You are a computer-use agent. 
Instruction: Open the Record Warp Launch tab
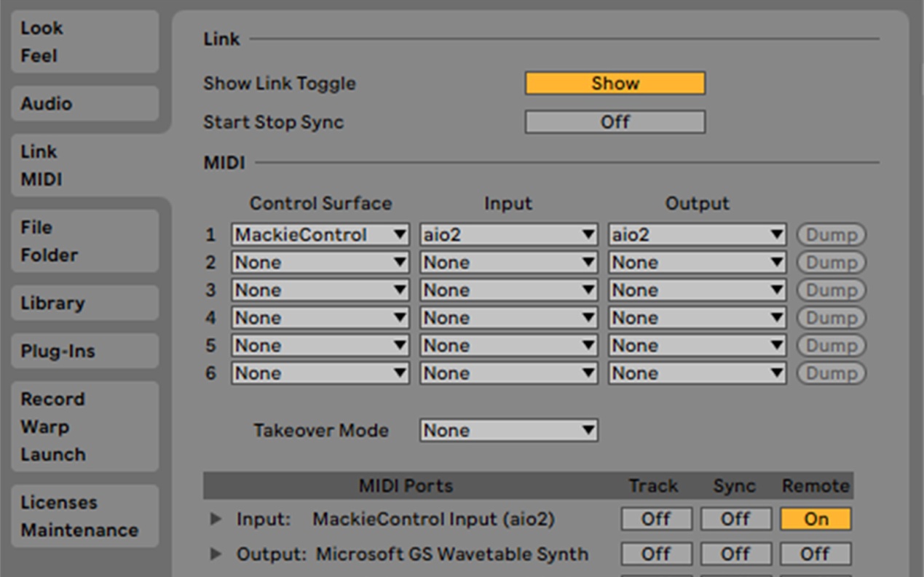(84, 426)
